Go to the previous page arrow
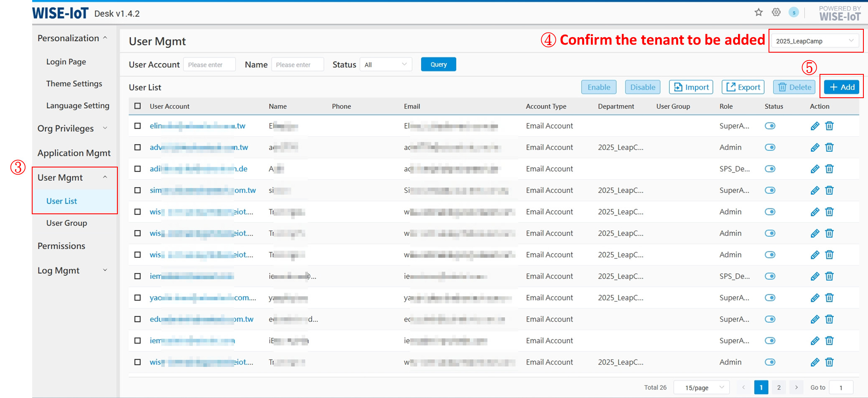The width and height of the screenshot is (868, 398). point(743,388)
